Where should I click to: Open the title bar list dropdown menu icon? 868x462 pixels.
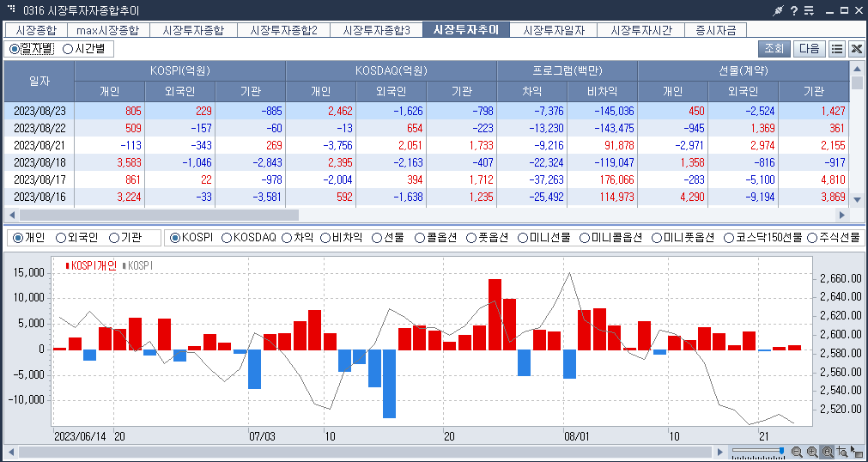(x=809, y=10)
